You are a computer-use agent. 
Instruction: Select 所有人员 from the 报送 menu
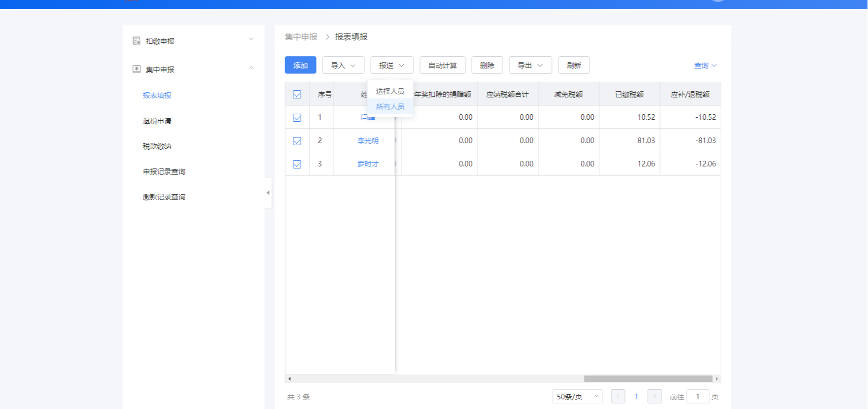[390, 107]
